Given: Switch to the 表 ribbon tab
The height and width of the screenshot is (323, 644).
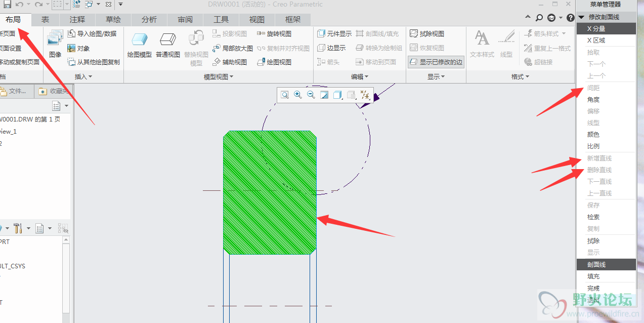Looking at the screenshot, I should pos(46,20).
